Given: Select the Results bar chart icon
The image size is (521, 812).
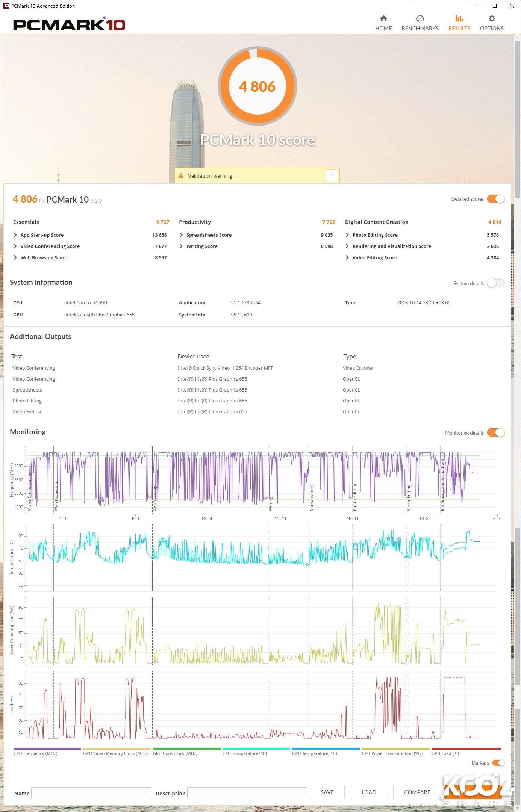Looking at the screenshot, I should [x=459, y=19].
